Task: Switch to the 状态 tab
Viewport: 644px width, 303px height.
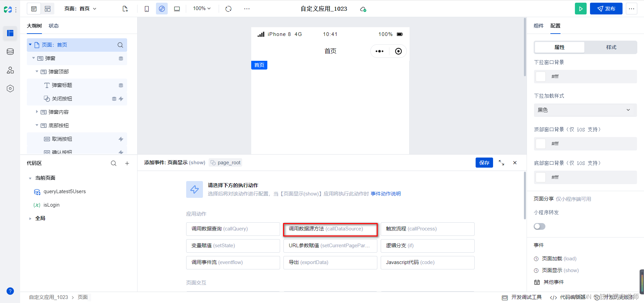Action: click(x=54, y=26)
